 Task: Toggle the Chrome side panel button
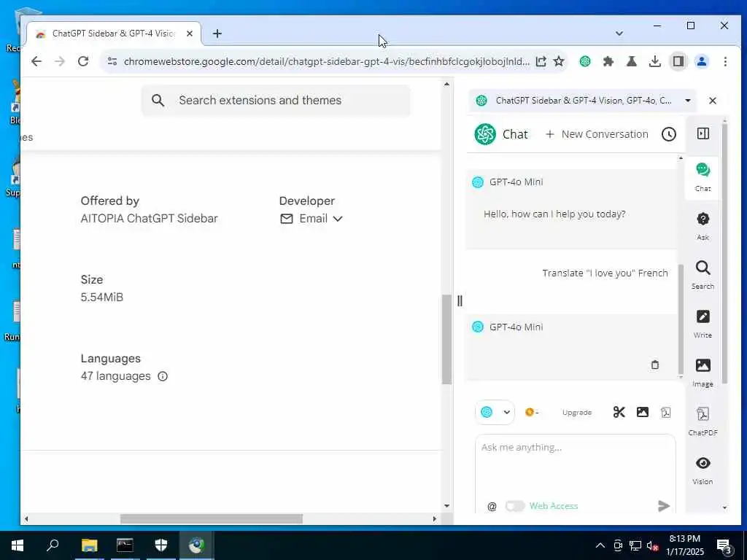point(678,61)
